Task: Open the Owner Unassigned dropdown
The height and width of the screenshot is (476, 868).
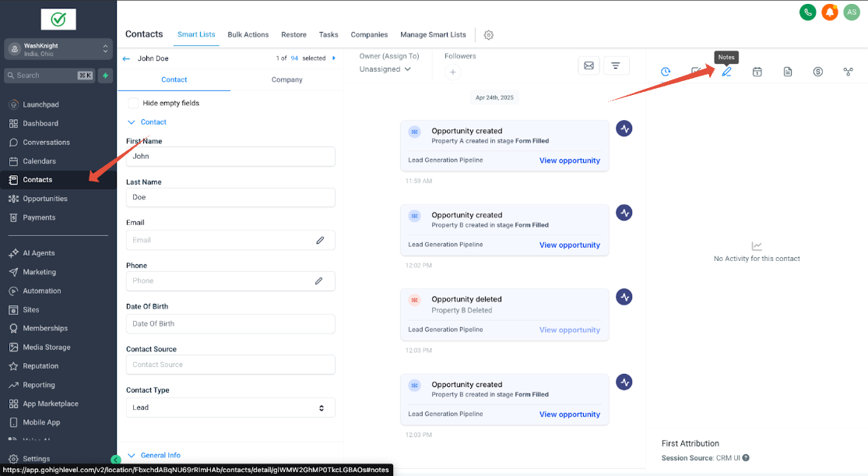Action: pos(385,69)
